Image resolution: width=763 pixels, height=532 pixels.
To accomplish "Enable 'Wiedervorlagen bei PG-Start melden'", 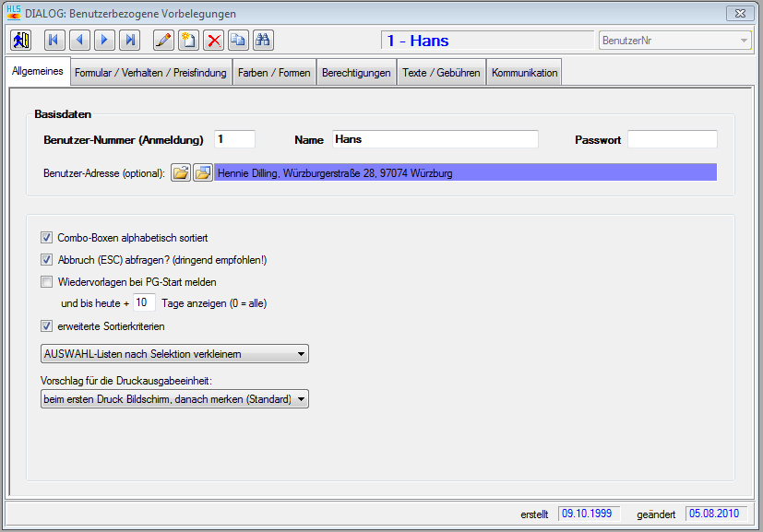I will point(47,282).
